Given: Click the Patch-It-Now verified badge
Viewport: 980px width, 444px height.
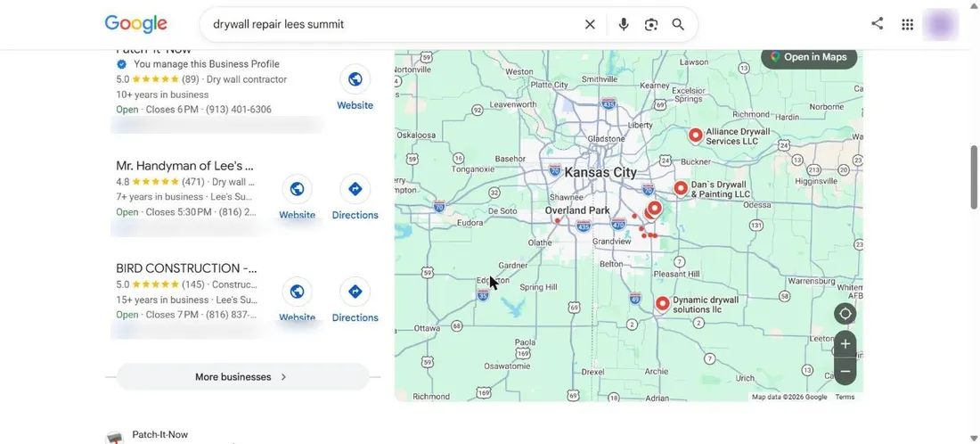Looking at the screenshot, I should coord(121,64).
